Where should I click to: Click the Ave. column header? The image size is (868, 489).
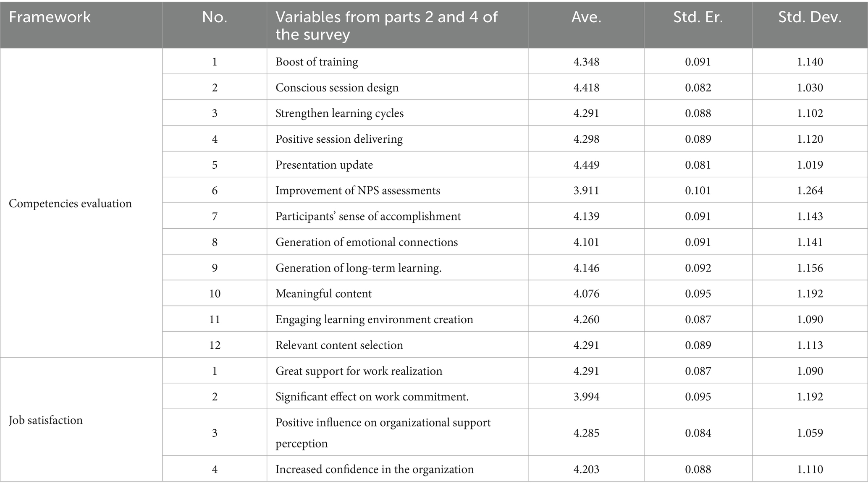pos(586,17)
